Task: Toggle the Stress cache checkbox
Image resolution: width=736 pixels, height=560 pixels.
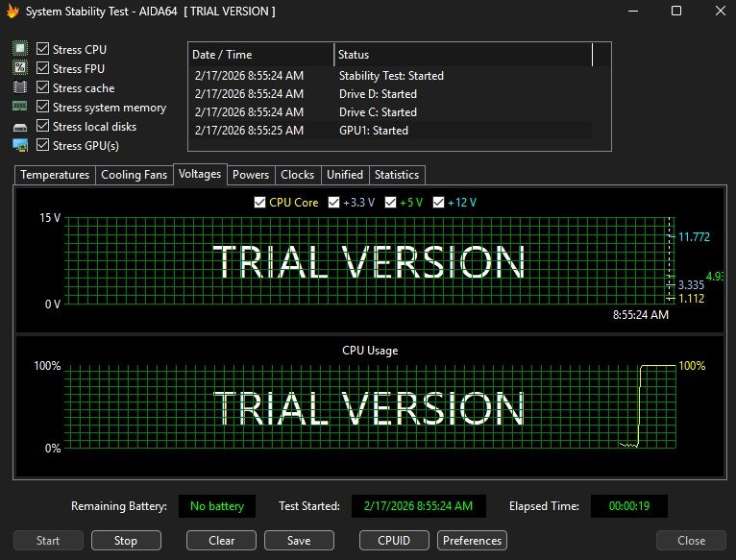Action: point(42,87)
